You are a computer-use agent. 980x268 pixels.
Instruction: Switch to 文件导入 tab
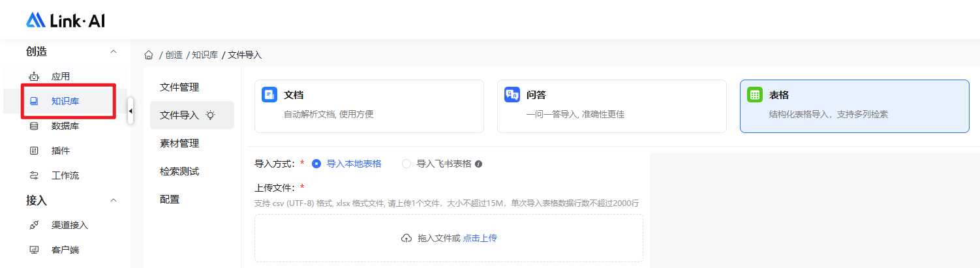click(x=192, y=115)
